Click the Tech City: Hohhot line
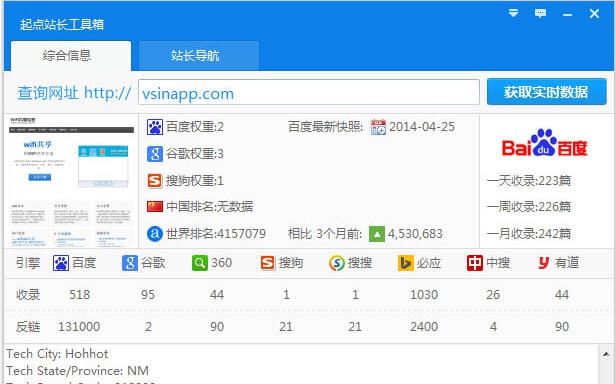The image size is (615, 384). click(57, 354)
